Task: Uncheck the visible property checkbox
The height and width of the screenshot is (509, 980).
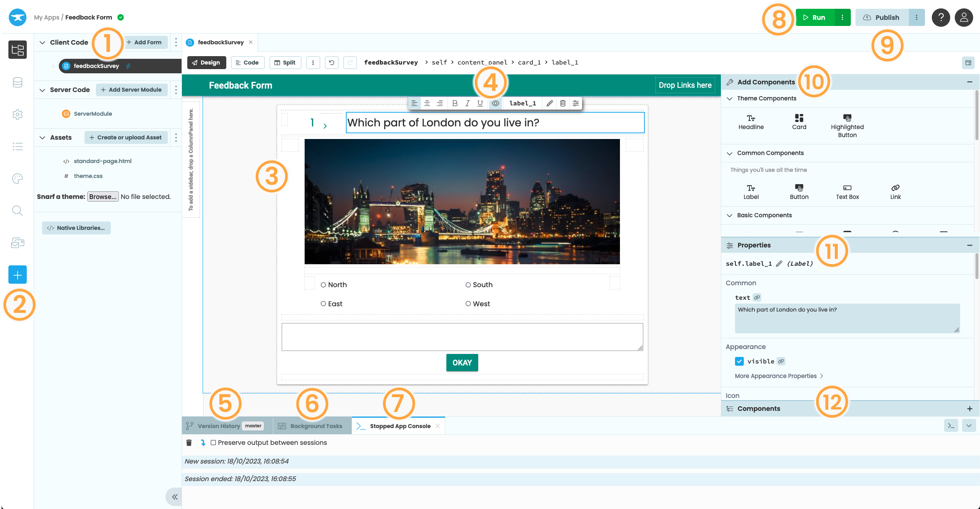Action: pos(739,361)
